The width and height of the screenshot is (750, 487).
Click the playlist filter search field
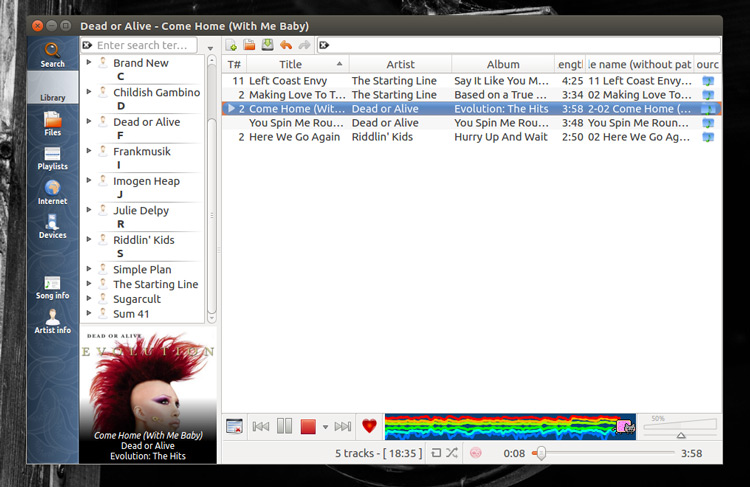click(519, 45)
